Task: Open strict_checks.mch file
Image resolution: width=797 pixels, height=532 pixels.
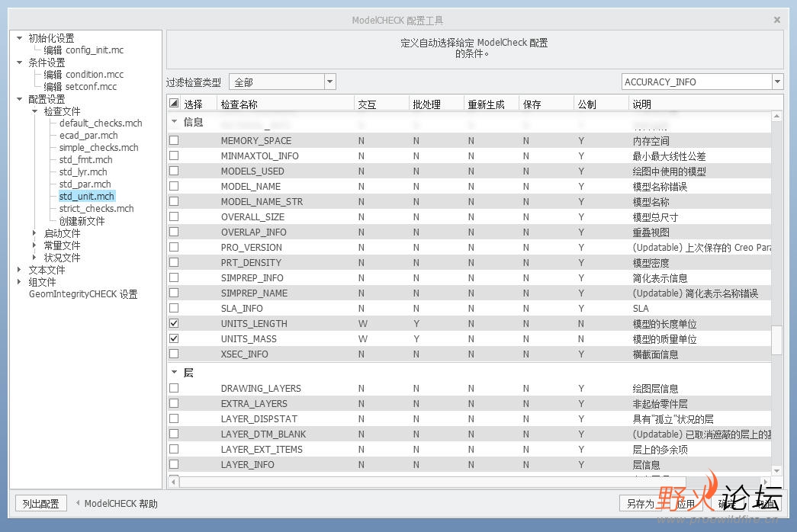Action: click(97, 208)
